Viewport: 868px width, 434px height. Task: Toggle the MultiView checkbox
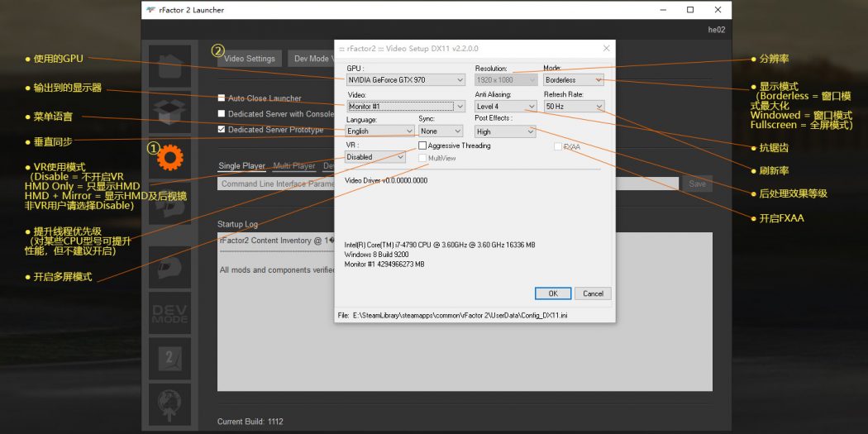tap(422, 159)
